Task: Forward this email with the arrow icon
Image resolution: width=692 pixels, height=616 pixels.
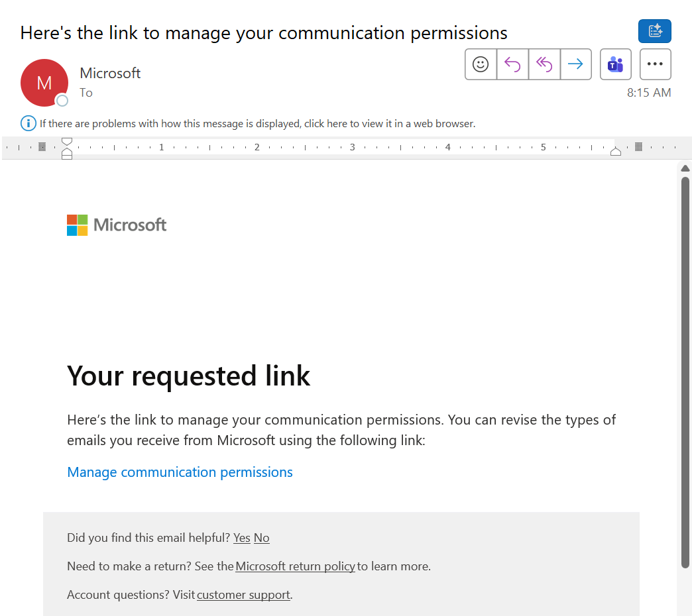Action: click(x=575, y=64)
